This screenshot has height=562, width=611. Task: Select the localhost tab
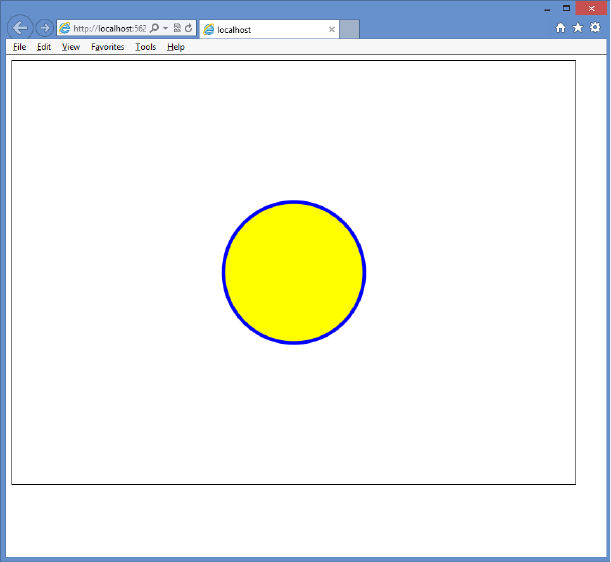(x=269, y=29)
